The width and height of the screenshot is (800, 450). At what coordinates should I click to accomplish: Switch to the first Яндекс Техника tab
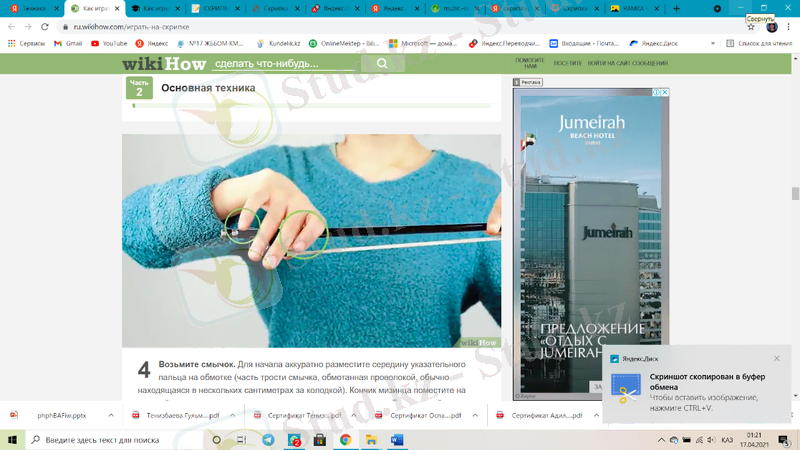tap(33, 9)
